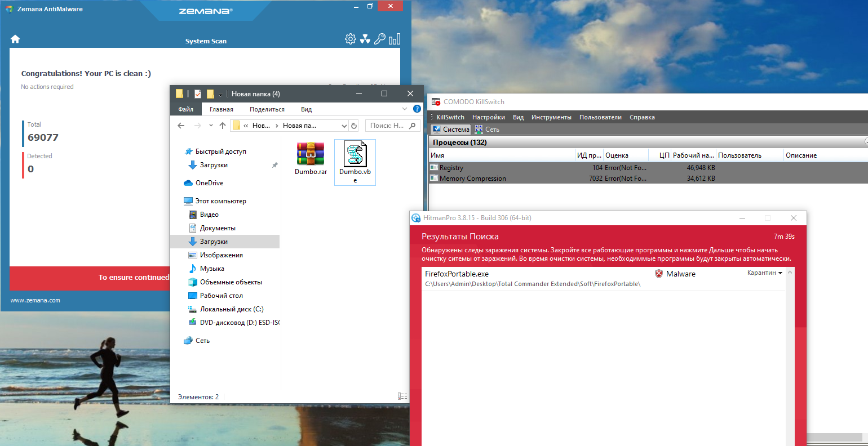
Task: Open Zemana reports bar chart icon
Action: [x=395, y=39]
